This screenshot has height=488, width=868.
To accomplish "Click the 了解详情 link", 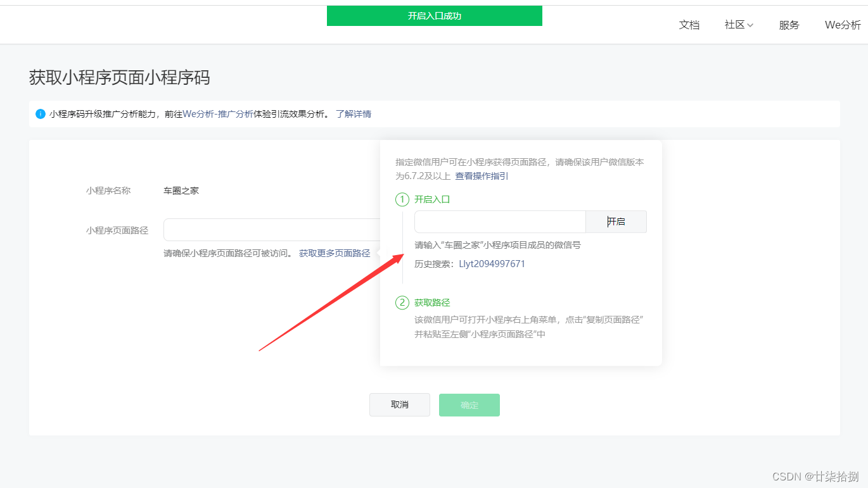I will (x=354, y=114).
